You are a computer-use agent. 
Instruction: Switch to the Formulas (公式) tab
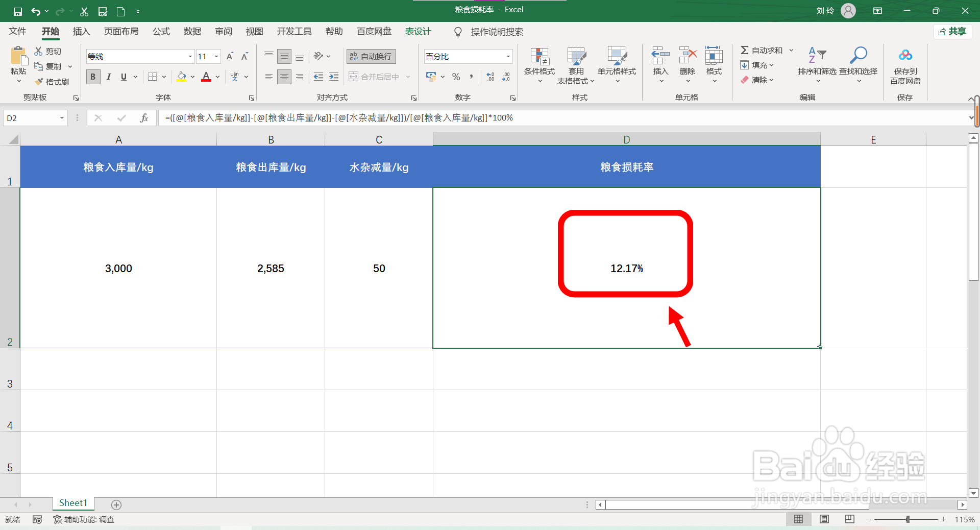[x=161, y=32]
